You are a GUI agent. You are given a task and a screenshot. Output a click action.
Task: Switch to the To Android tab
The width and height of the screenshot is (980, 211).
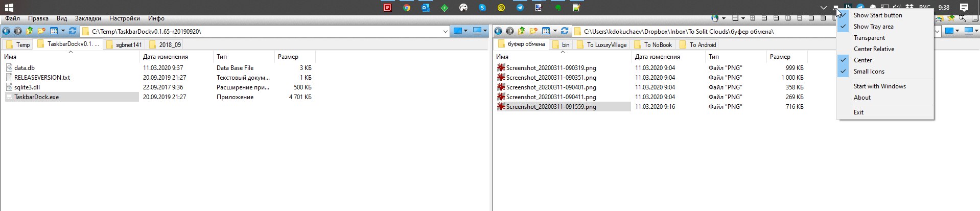coord(697,45)
